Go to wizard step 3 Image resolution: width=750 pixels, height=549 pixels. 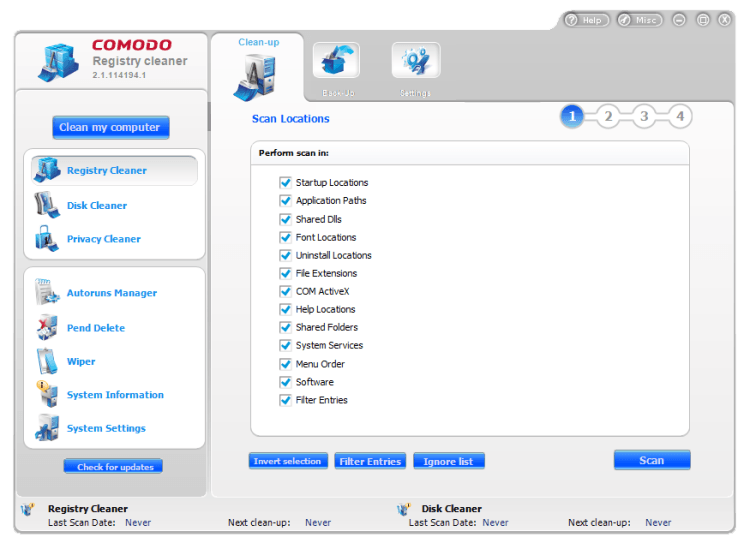pyautogui.click(x=644, y=116)
